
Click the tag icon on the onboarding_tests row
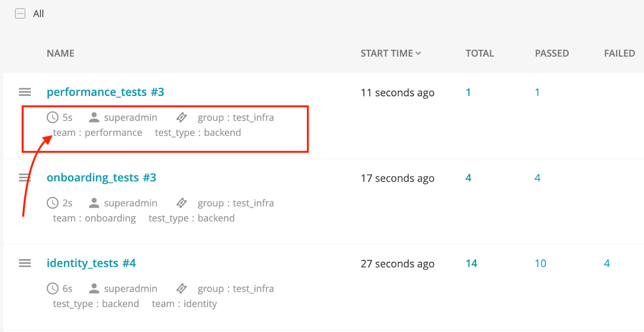181,203
